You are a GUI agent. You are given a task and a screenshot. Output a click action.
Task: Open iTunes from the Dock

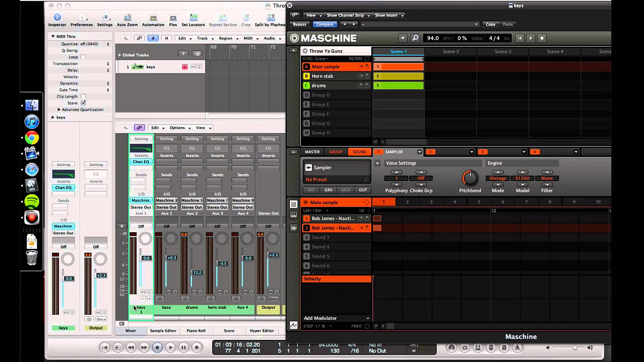point(32,122)
